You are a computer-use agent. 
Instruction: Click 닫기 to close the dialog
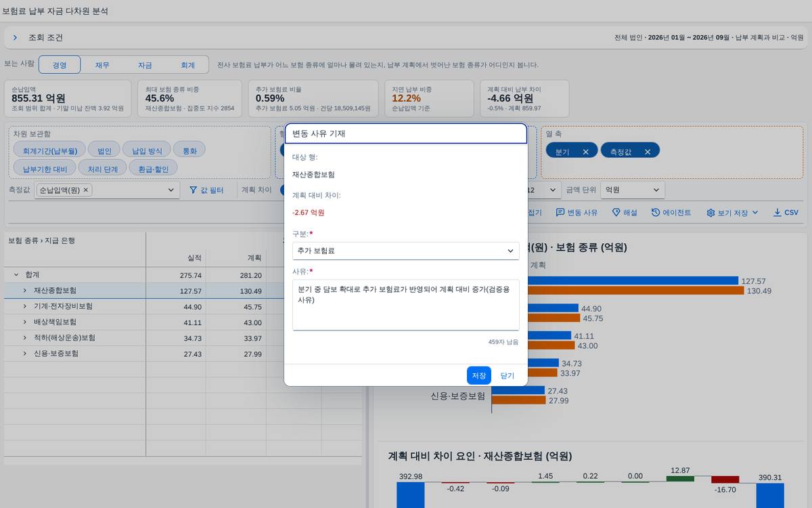(x=507, y=375)
